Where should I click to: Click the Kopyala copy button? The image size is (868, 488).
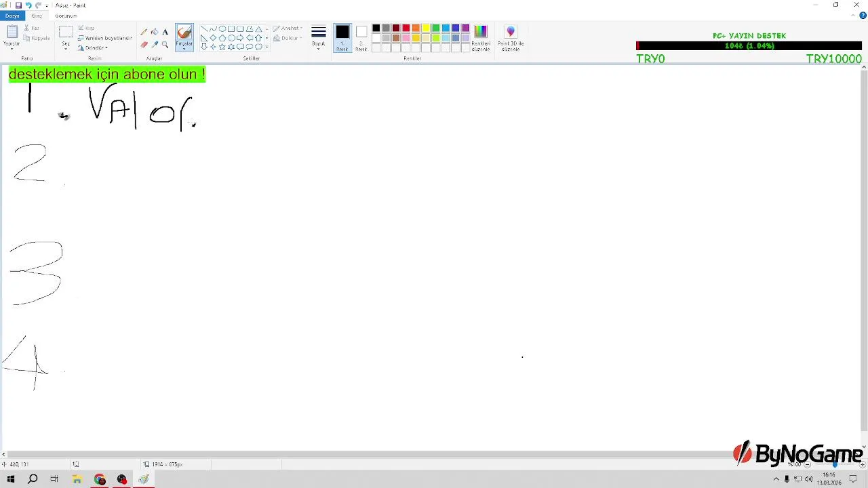click(37, 38)
